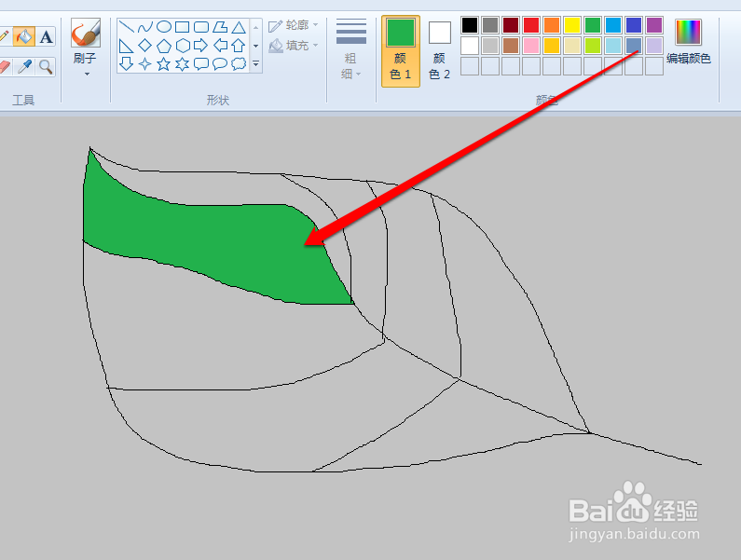Choose the right triangle shape
741x560 pixels.
point(126,46)
